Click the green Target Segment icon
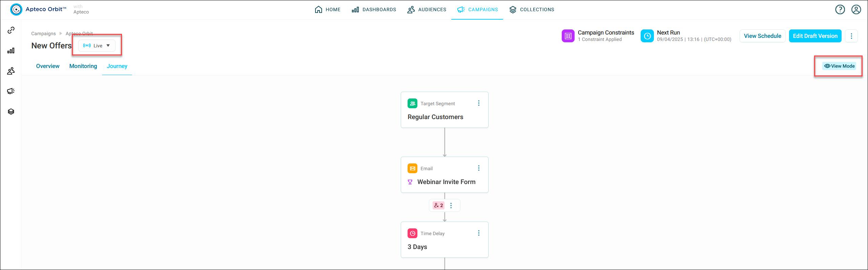 point(412,103)
